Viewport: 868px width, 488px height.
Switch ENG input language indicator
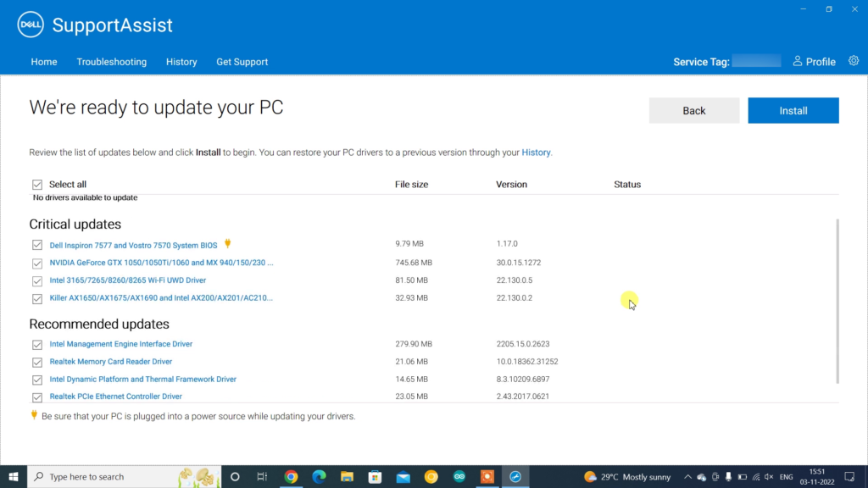pyautogui.click(x=786, y=476)
